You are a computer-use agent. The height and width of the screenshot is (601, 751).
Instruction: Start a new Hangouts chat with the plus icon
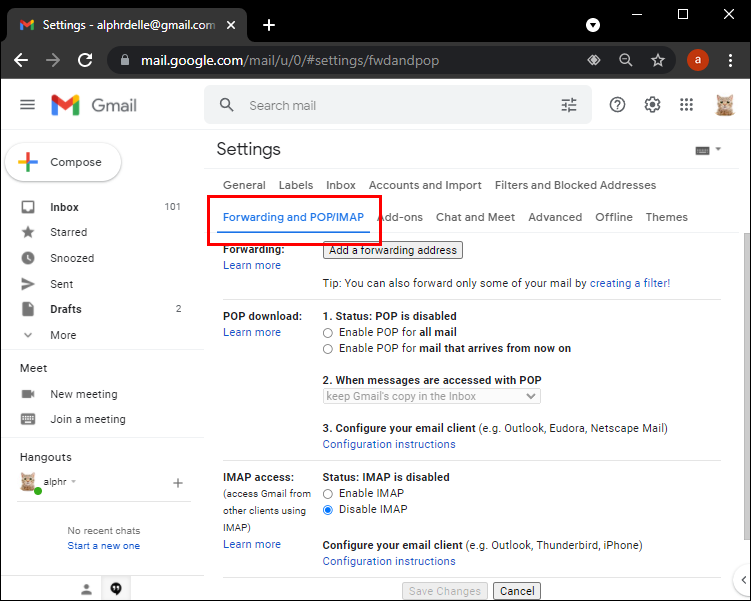178,483
